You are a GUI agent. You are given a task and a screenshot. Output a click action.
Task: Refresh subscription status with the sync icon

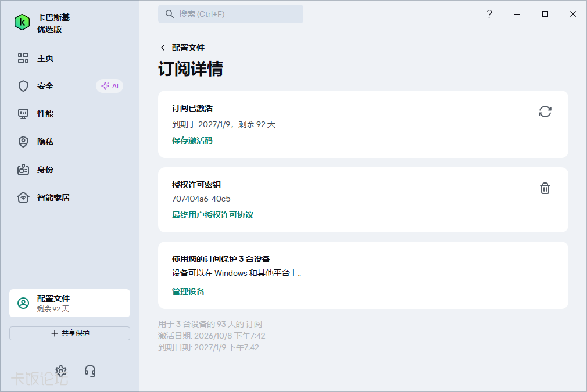pyautogui.click(x=545, y=112)
